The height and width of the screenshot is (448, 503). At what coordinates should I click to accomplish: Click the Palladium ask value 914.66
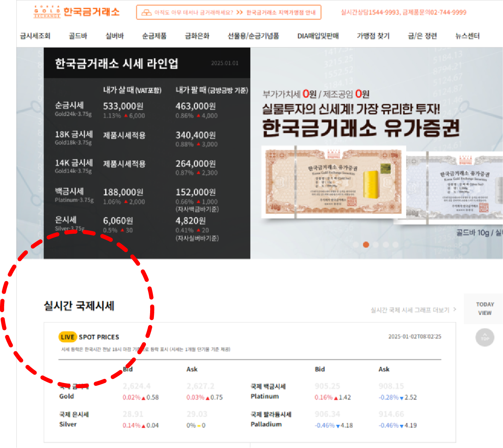point(391,414)
